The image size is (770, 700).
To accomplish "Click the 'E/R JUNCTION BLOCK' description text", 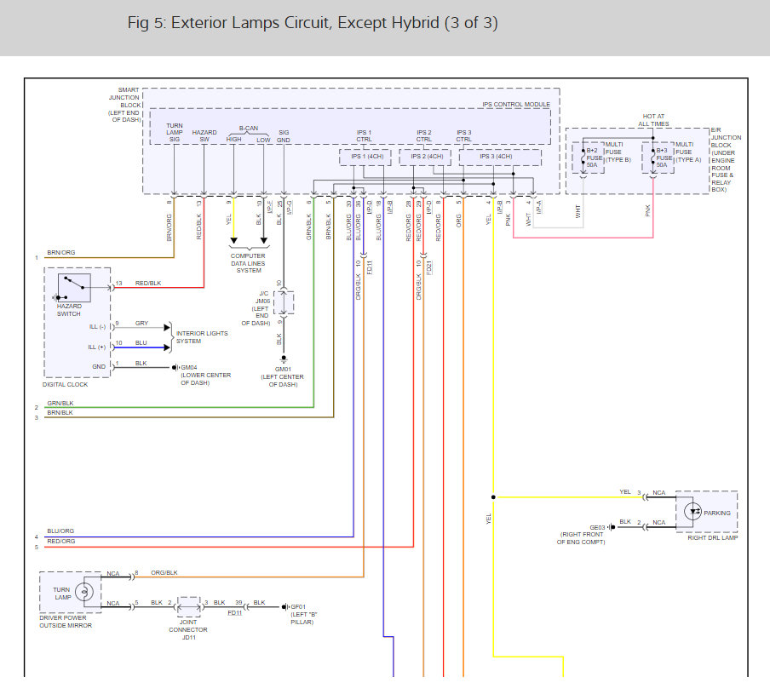I will point(726,159).
